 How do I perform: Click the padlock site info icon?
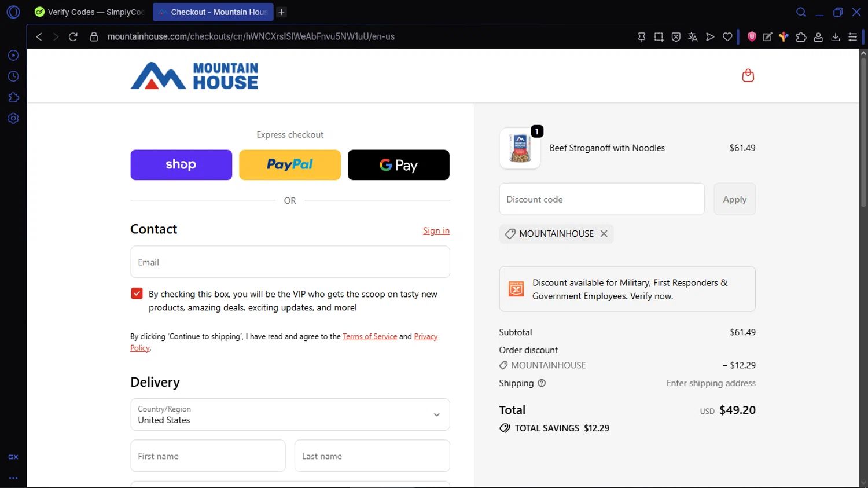(94, 36)
